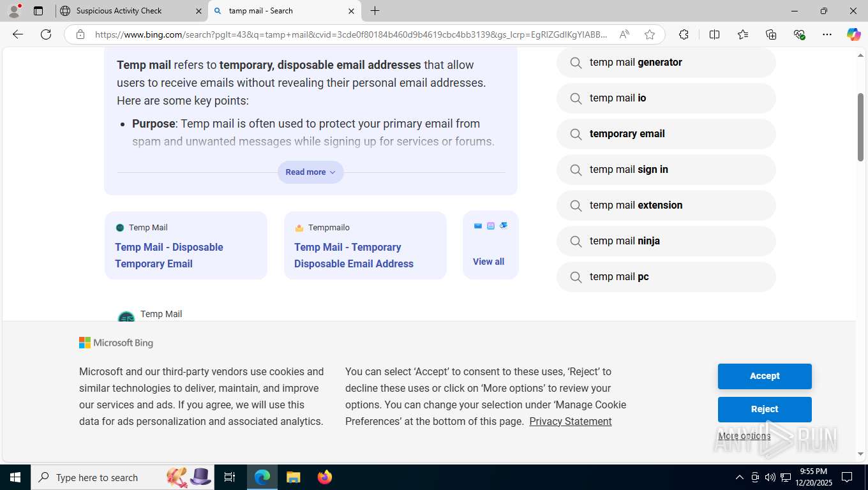868x490 pixels.
Task: View site information lock icon
Action: tap(80, 34)
